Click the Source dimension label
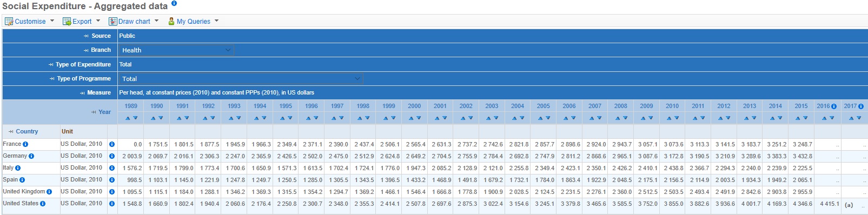This screenshot has height=215, width=868. pos(101,36)
